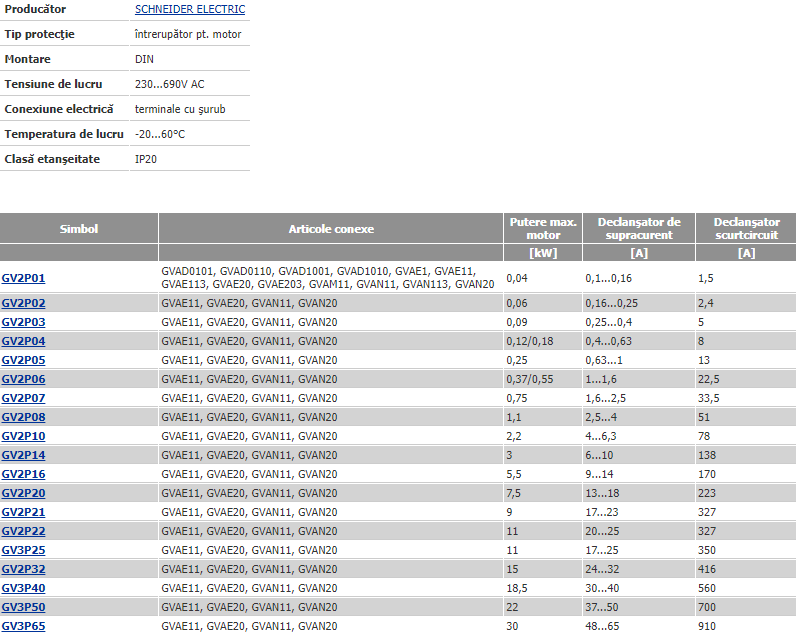Select the '-20...60°C' temperature value

160,134
